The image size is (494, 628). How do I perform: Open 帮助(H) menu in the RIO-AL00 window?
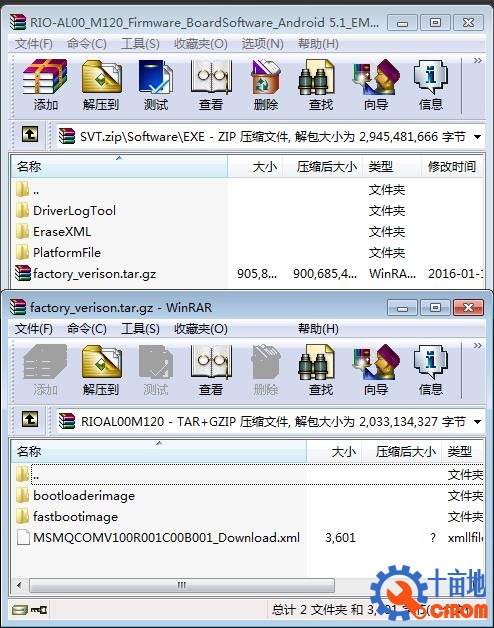pos(318,43)
